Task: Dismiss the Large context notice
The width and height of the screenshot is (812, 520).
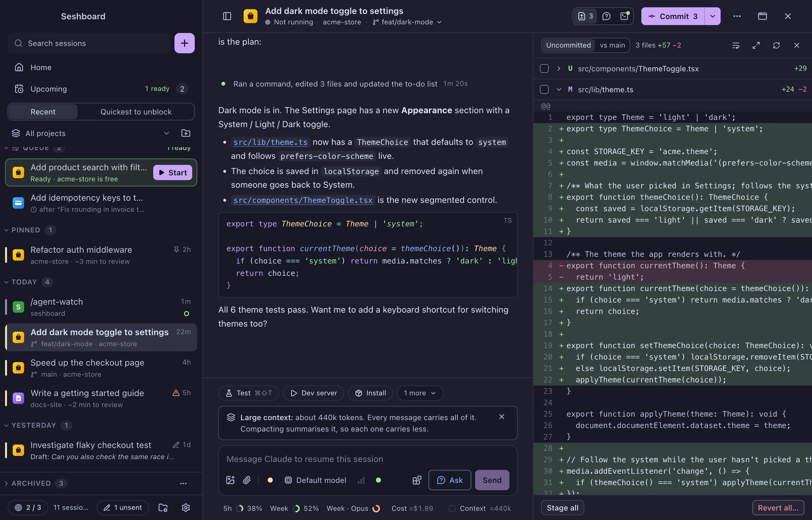Action: click(x=501, y=417)
